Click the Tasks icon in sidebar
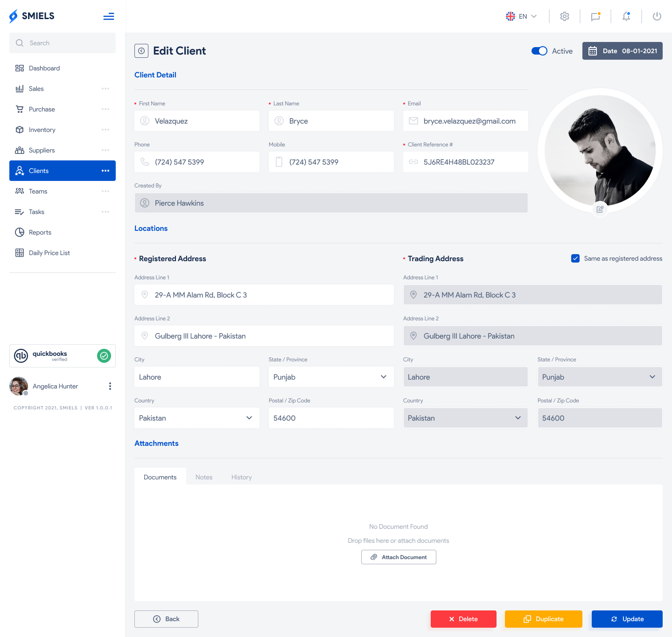This screenshot has width=672, height=637. 20,212
